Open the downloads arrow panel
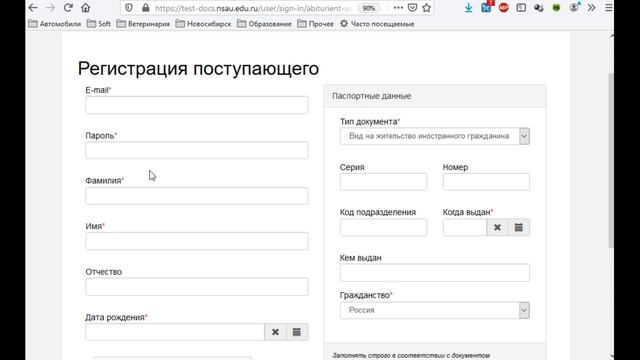640x360 pixels. point(469,8)
